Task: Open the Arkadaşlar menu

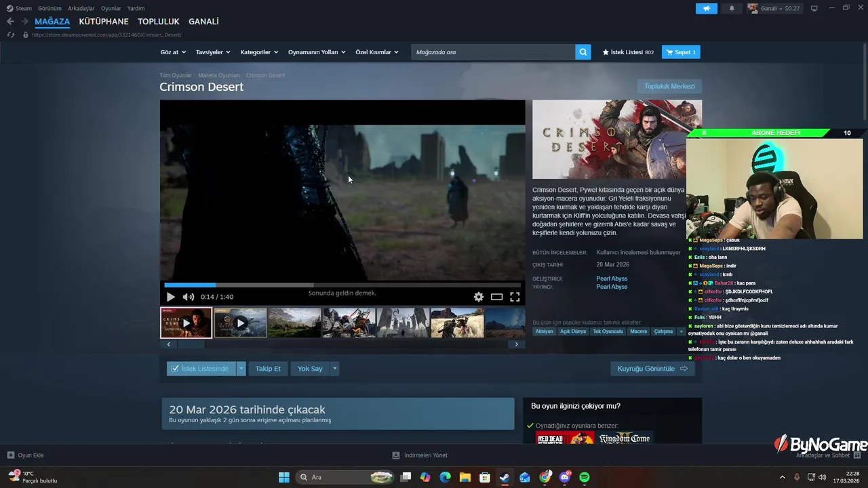Action: coord(81,8)
